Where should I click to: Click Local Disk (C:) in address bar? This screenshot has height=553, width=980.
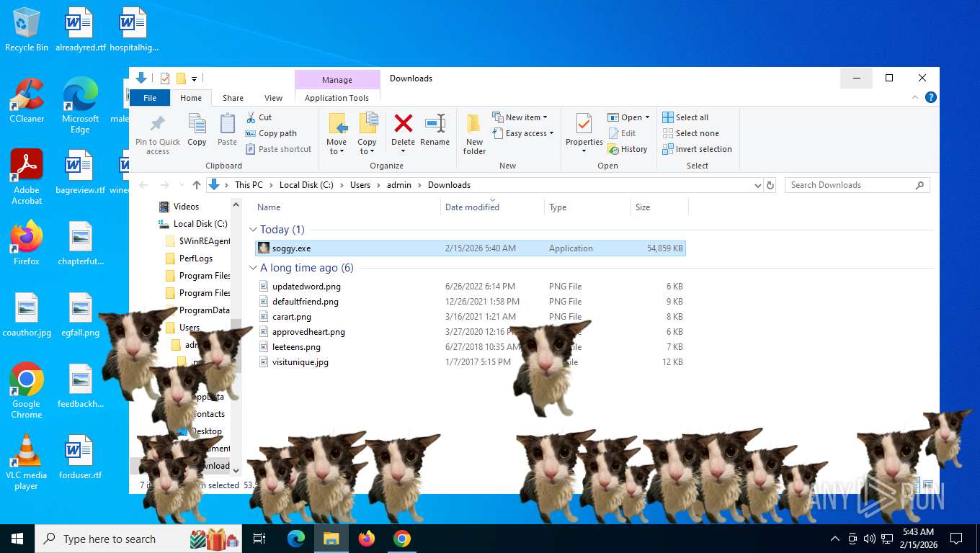coord(306,185)
